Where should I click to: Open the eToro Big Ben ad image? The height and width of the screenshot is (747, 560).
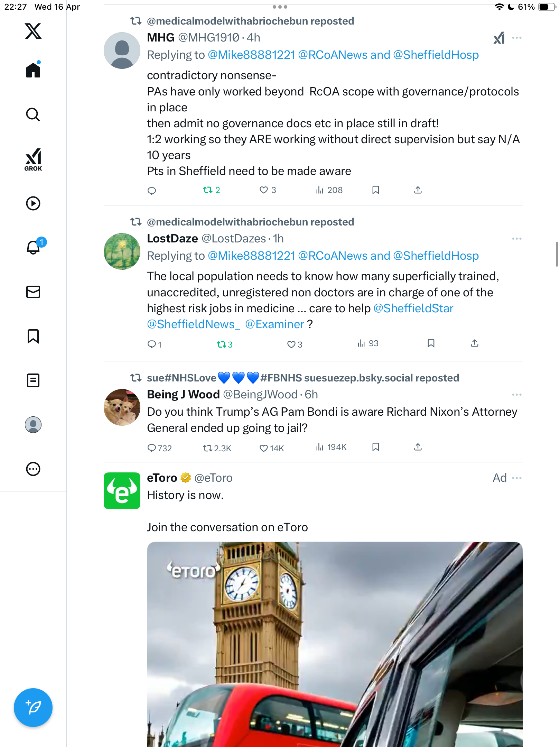coord(335,644)
